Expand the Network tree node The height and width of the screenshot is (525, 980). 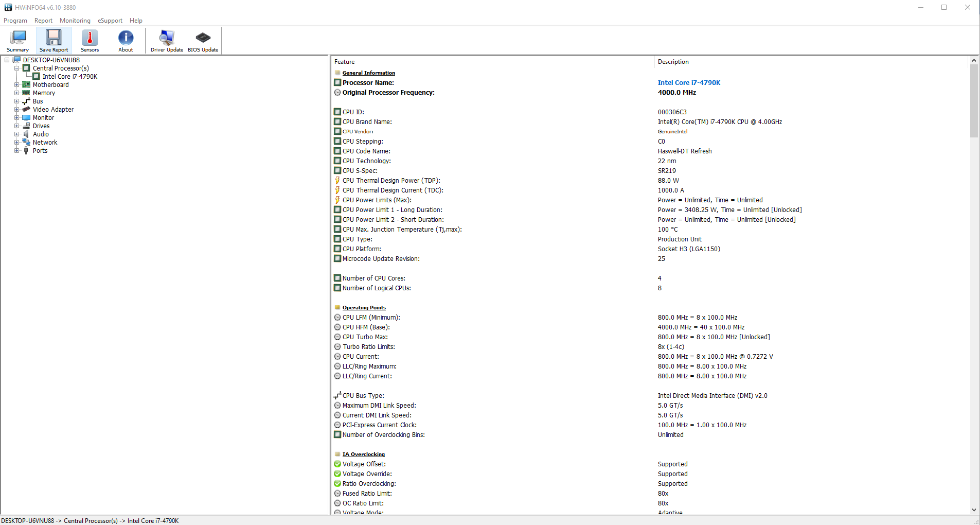(16, 143)
